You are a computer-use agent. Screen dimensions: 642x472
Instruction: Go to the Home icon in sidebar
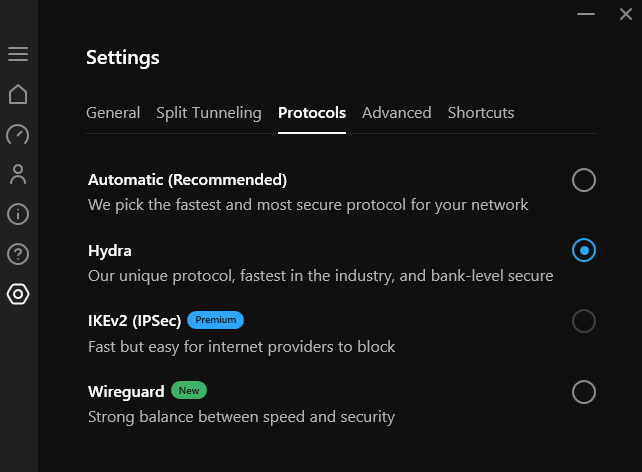(x=18, y=94)
